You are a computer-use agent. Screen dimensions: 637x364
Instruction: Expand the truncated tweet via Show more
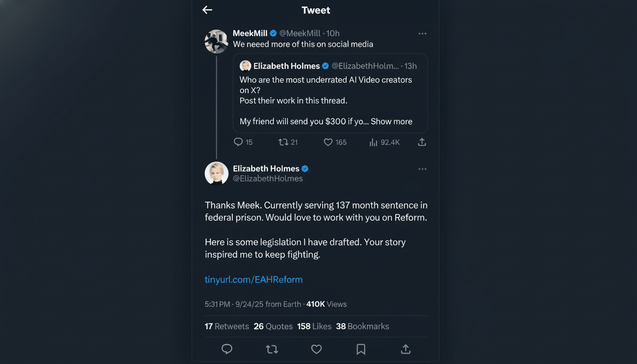pos(391,121)
